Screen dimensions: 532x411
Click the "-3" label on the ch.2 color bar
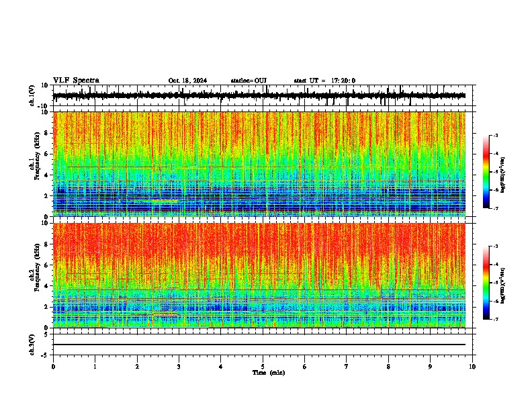click(x=495, y=246)
